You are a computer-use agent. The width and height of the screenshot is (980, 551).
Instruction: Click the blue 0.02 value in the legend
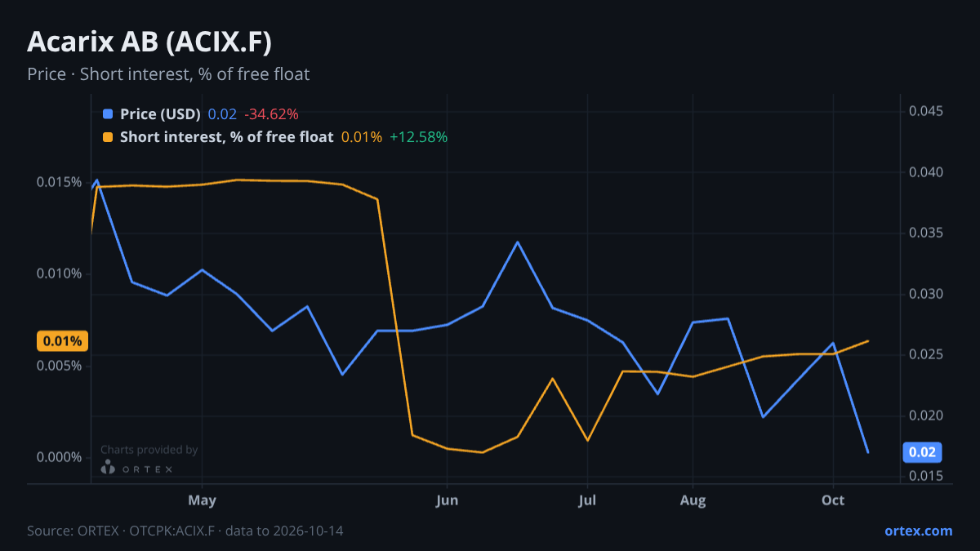(222, 113)
